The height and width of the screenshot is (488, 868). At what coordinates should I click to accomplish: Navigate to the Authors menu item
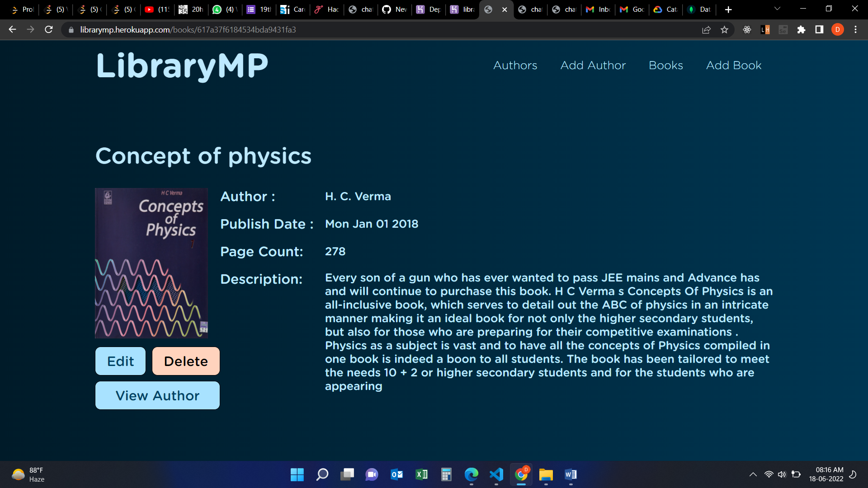(515, 66)
